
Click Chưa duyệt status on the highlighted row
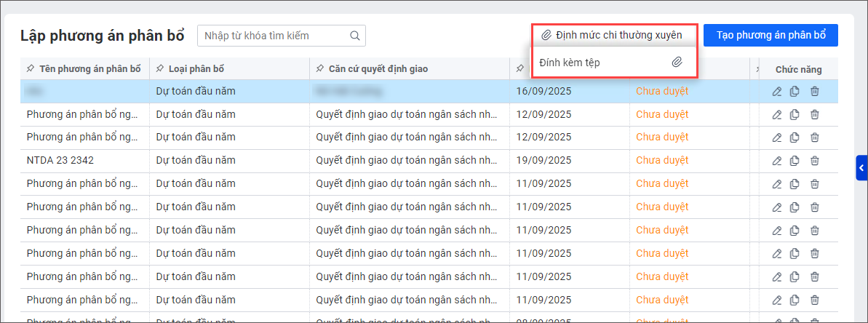point(661,92)
